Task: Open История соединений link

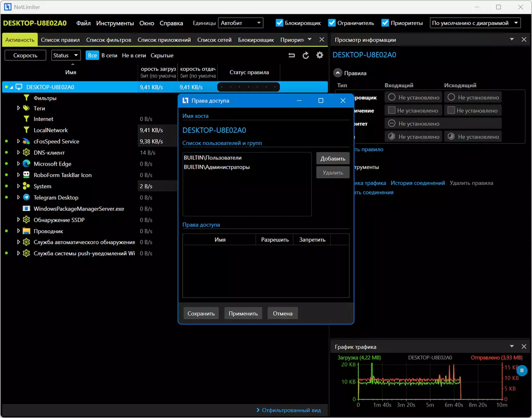Action: [418, 183]
